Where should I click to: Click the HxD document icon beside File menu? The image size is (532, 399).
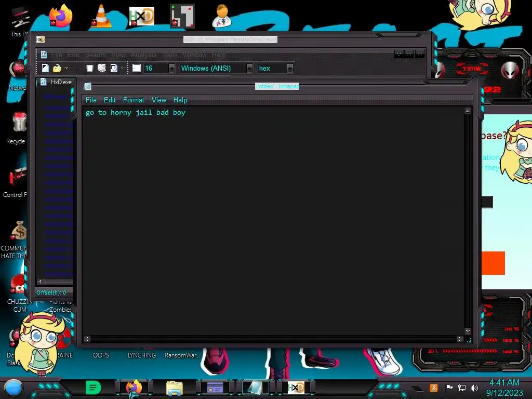click(x=44, y=55)
